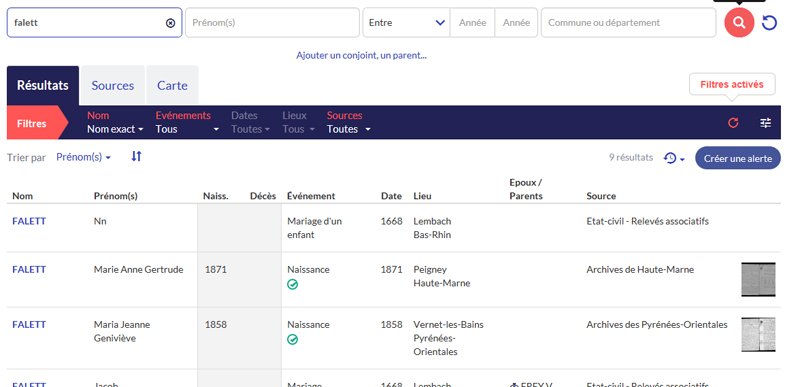Click the red search magnifier button
Viewport: 800px width, 387px height.
[x=739, y=23]
